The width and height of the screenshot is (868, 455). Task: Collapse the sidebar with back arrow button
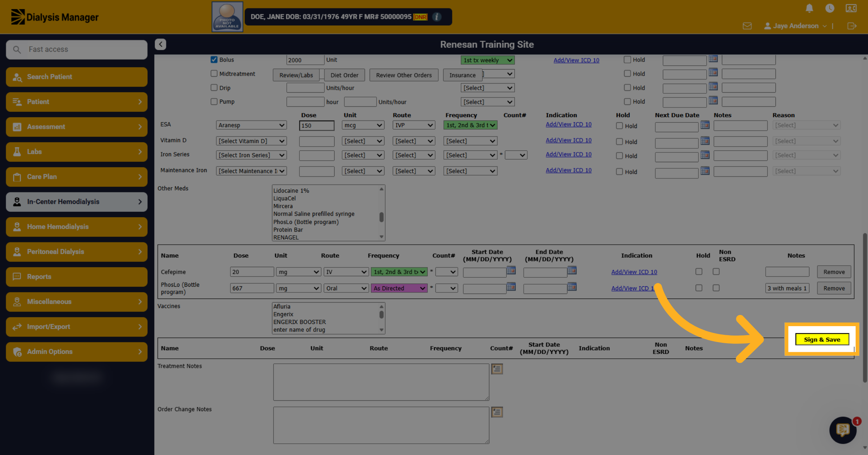click(x=161, y=44)
